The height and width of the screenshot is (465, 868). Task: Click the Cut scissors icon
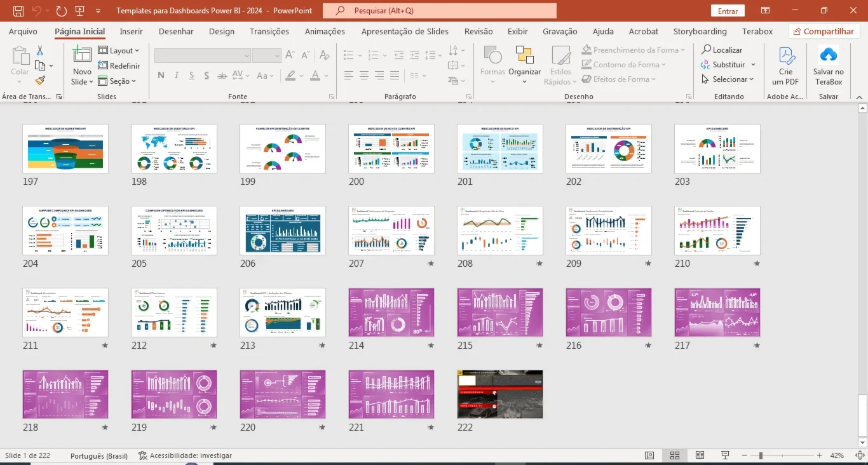[x=40, y=50]
